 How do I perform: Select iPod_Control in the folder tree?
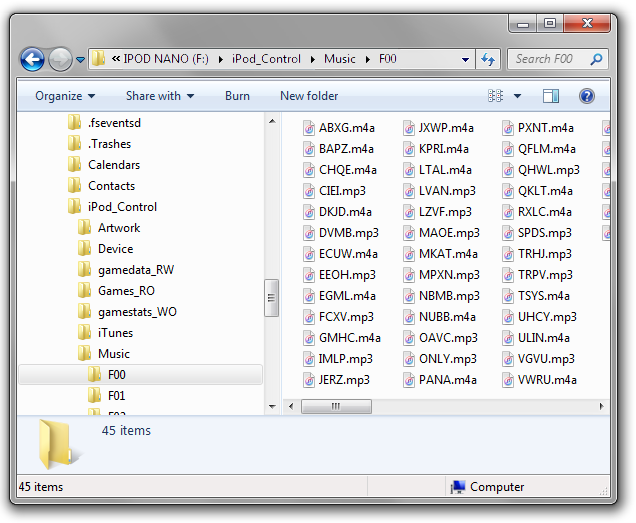(112, 207)
